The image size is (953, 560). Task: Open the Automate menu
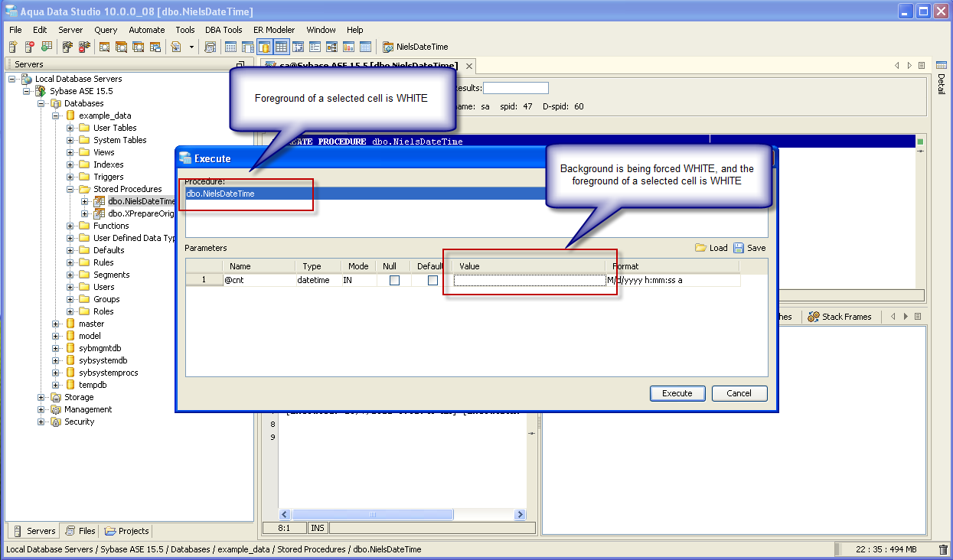tap(146, 30)
